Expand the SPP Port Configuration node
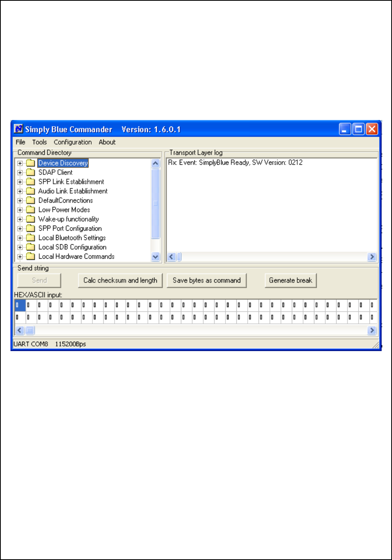 pos(20,228)
